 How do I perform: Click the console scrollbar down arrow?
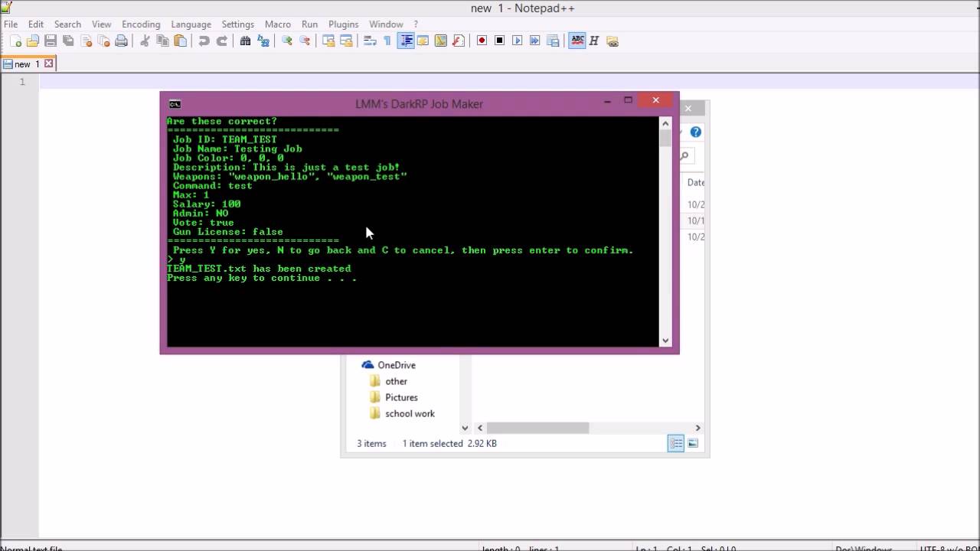[x=665, y=341]
